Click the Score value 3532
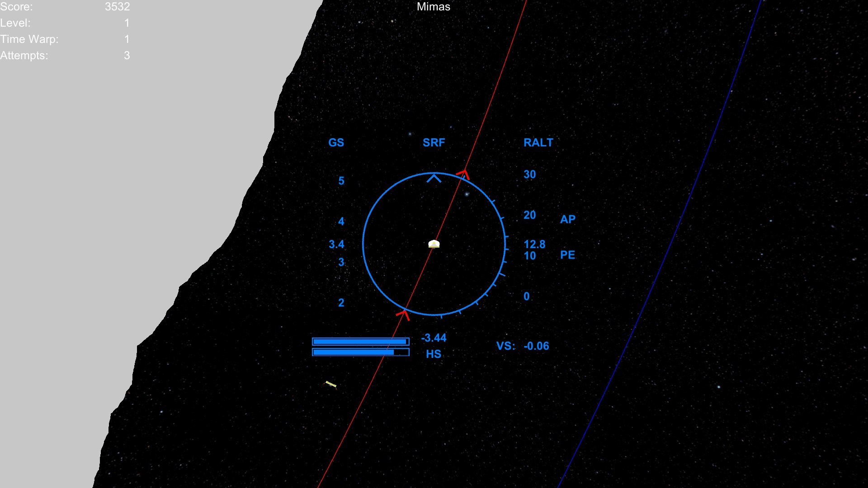868x488 pixels. (x=117, y=7)
